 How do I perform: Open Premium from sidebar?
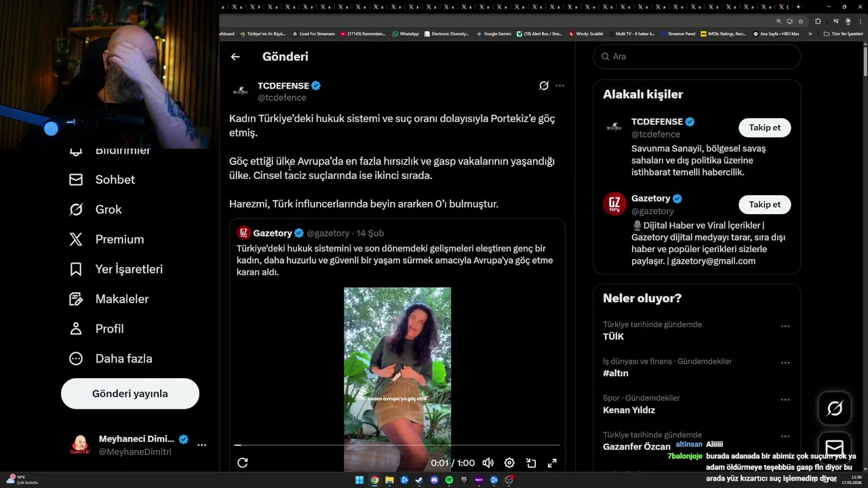106,239
